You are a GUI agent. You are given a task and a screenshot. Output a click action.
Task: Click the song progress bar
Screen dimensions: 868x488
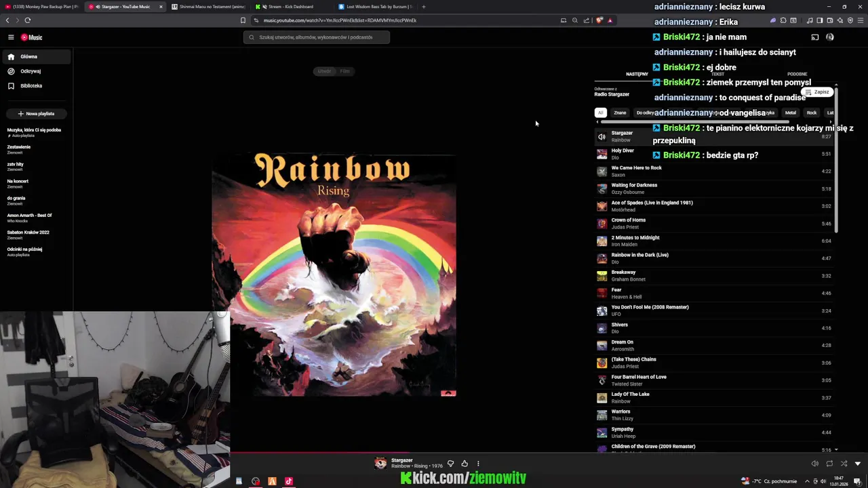549,453
